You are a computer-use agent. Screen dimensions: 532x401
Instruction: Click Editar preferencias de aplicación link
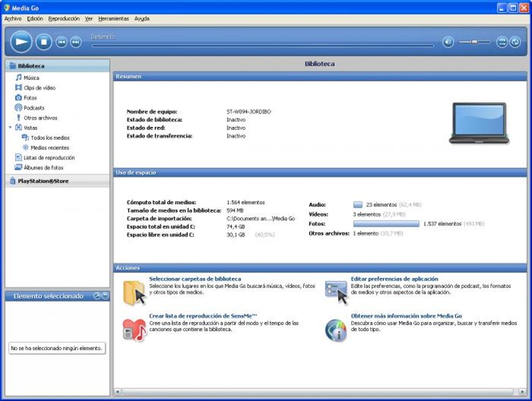click(394, 279)
